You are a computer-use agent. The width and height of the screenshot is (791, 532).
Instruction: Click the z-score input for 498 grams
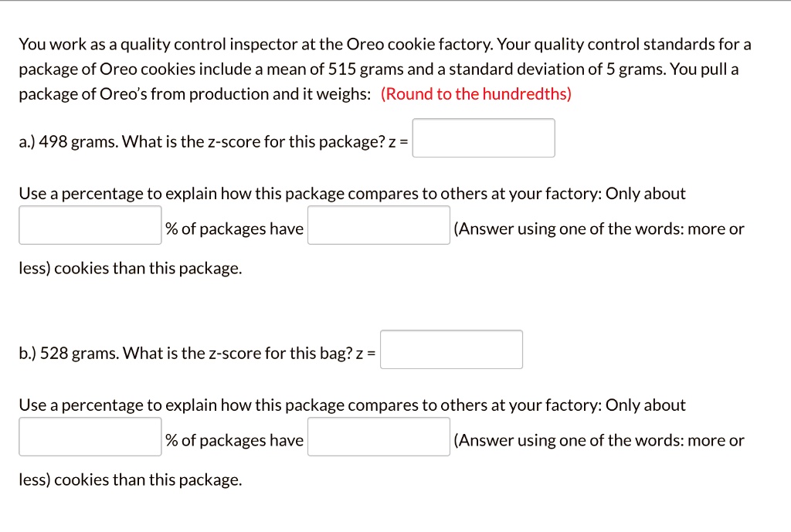[x=483, y=138]
